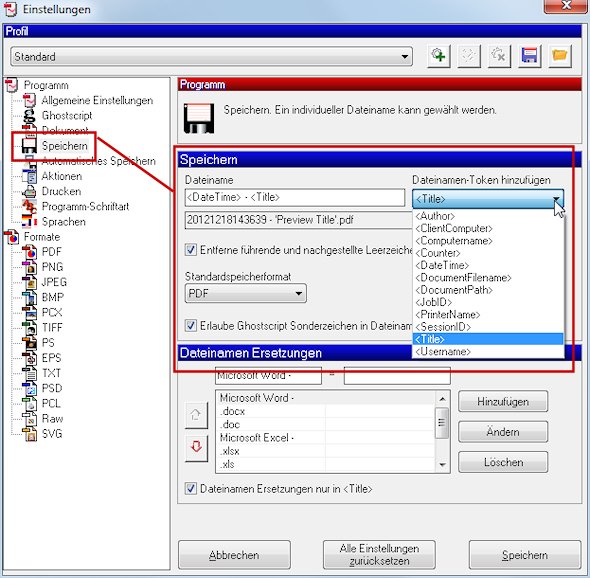Open the PDF format settings icon
The image size is (590, 578).
click(x=29, y=252)
